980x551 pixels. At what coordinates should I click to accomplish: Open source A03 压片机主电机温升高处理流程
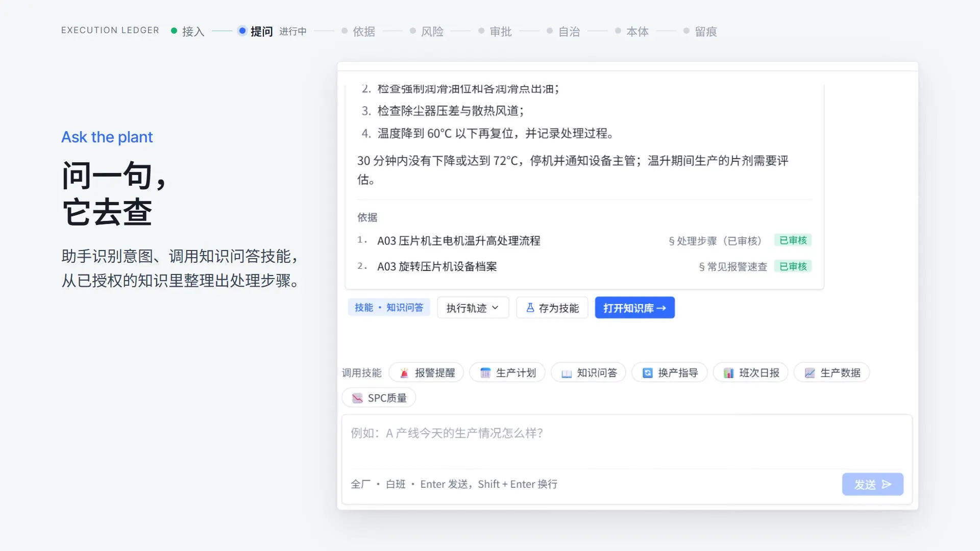(458, 241)
